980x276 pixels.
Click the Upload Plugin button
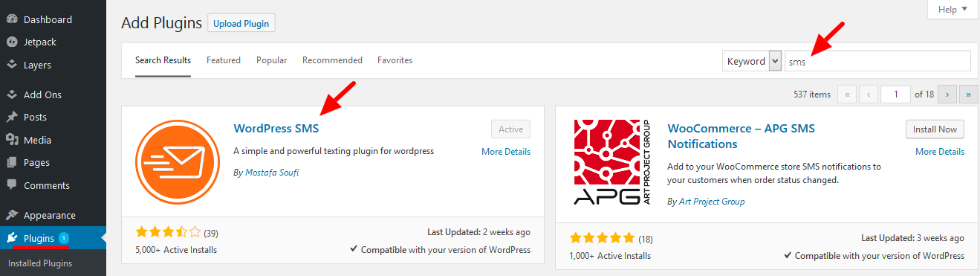pyautogui.click(x=241, y=23)
